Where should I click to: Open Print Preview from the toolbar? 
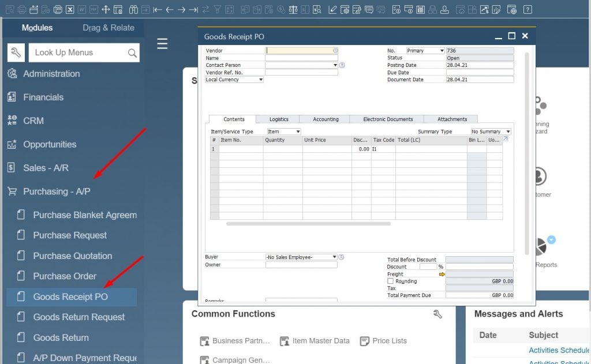click(9, 9)
